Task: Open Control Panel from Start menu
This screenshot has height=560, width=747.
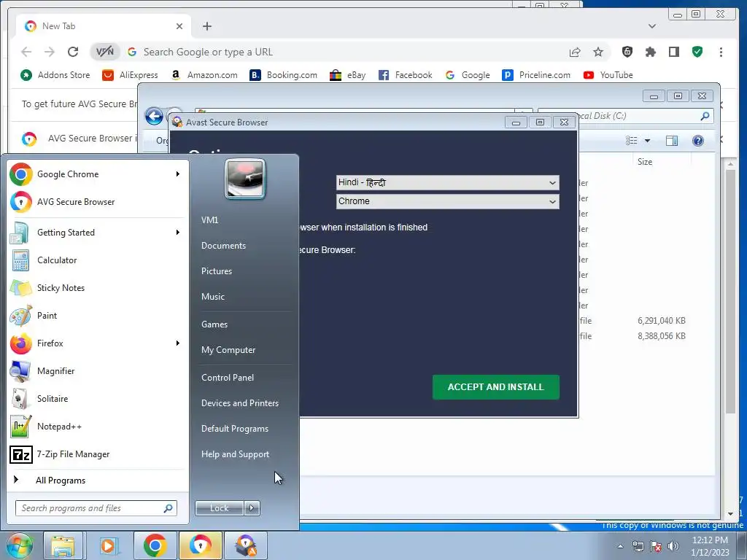Action: 228,378
